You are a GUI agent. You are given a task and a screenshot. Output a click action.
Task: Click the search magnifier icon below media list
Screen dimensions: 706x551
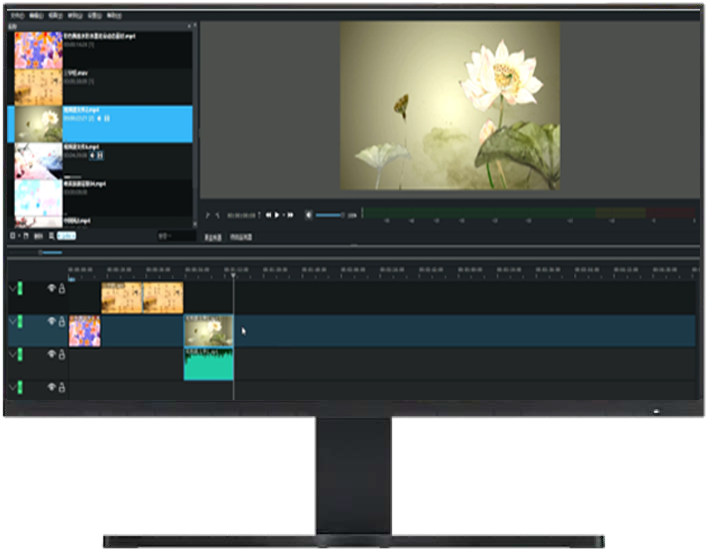tap(51, 235)
